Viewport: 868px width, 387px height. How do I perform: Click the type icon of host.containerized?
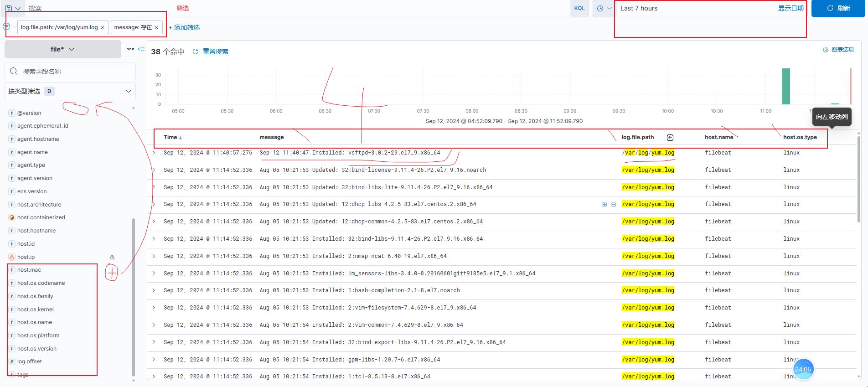click(x=12, y=218)
